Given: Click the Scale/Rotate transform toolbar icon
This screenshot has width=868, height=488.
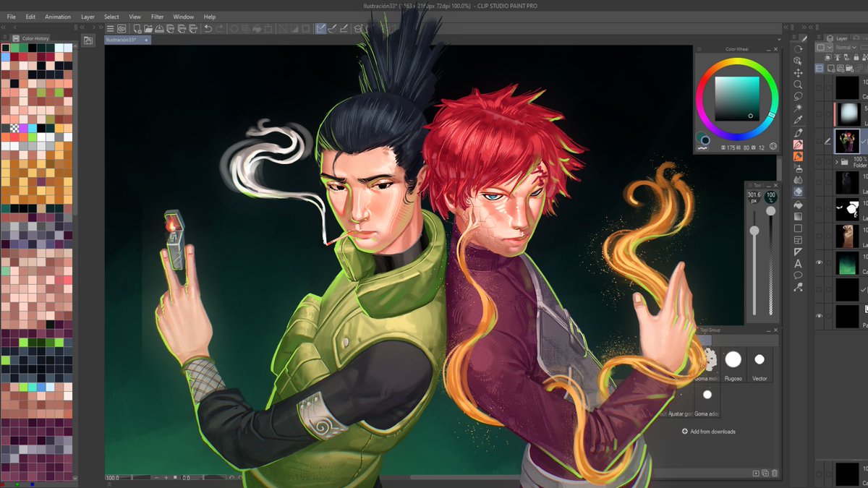Looking at the screenshot, I should 268,29.
